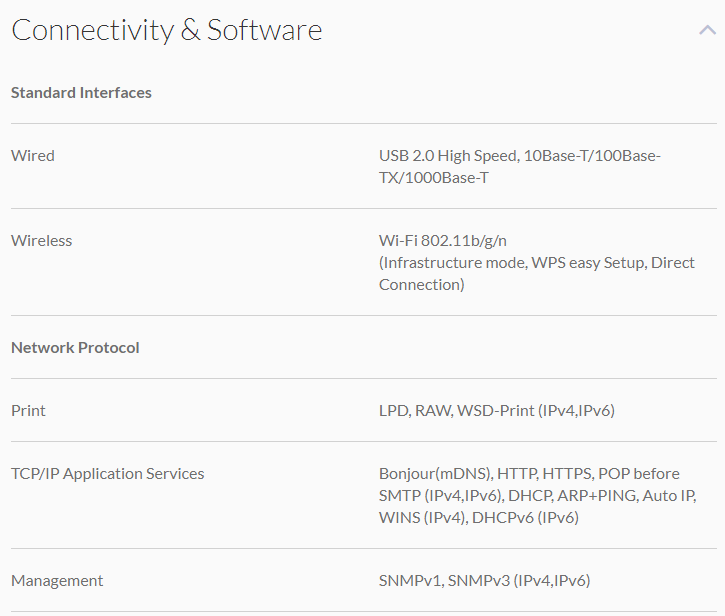Collapse the Connectivity & Software section chevron
The width and height of the screenshot is (725, 616).
pos(707,30)
